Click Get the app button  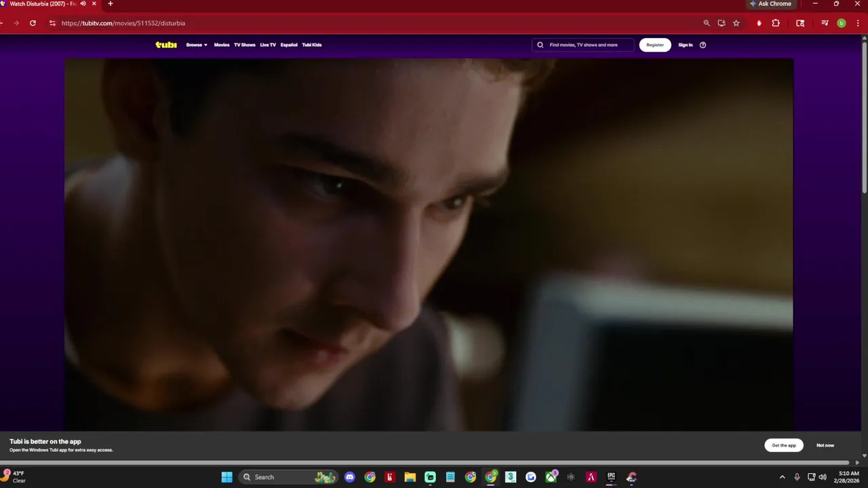pyautogui.click(x=784, y=445)
